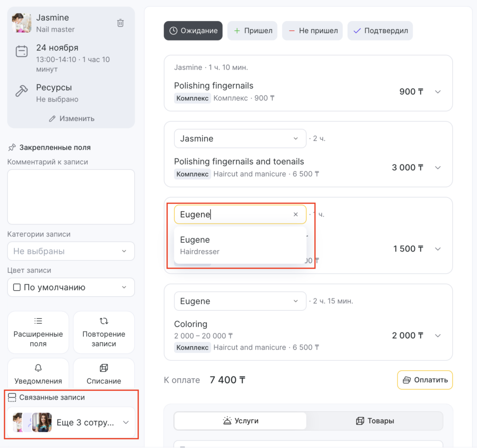Open Списание box tile
The image size is (477, 448).
[104, 373]
